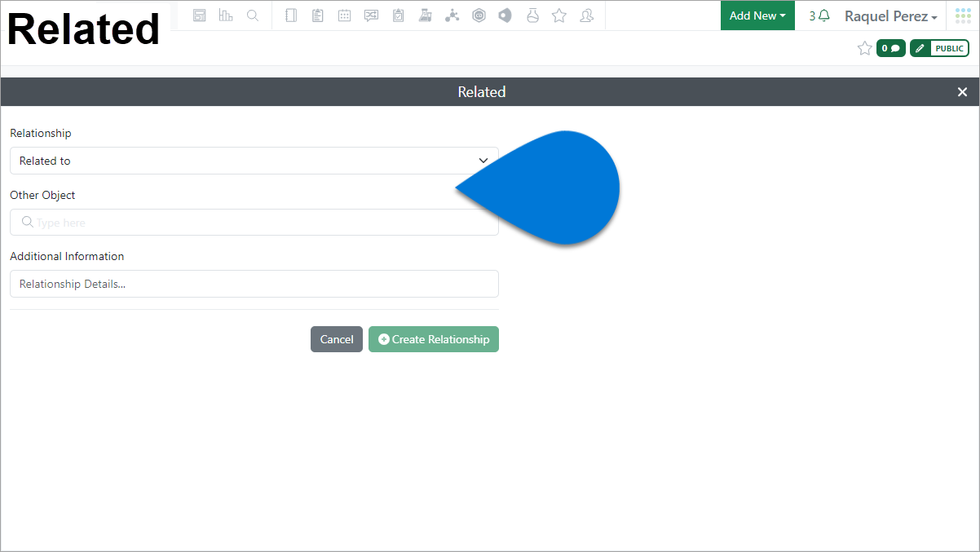Open the star favorites icon in toolbar

coord(559,15)
